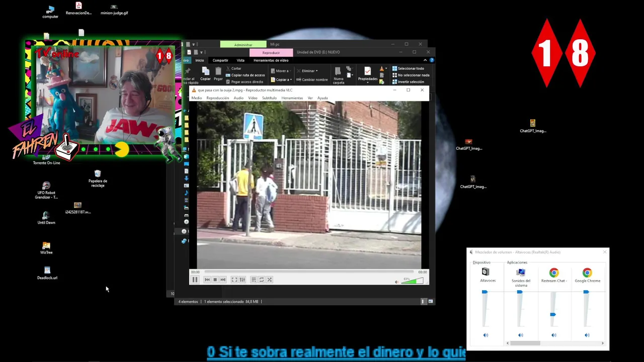The image size is (644, 362).
Task: Collapse the Explorer ribbon chevron
Action: 425,60
